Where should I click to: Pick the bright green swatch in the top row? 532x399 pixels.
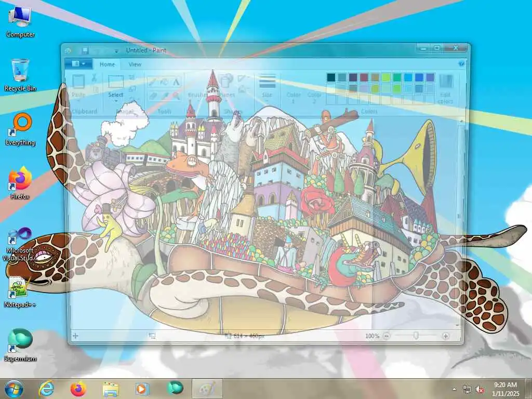(386, 77)
